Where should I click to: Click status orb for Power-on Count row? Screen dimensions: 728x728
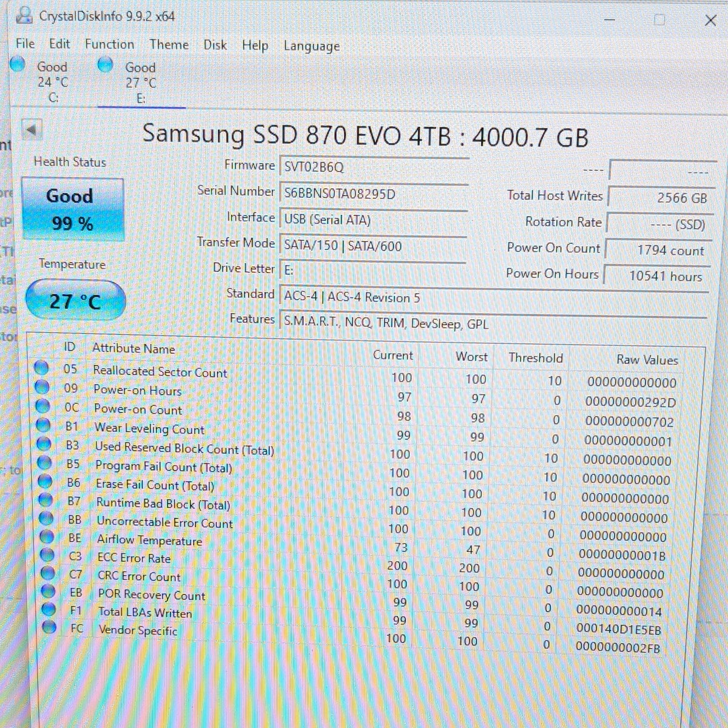[x=42, y=405]
